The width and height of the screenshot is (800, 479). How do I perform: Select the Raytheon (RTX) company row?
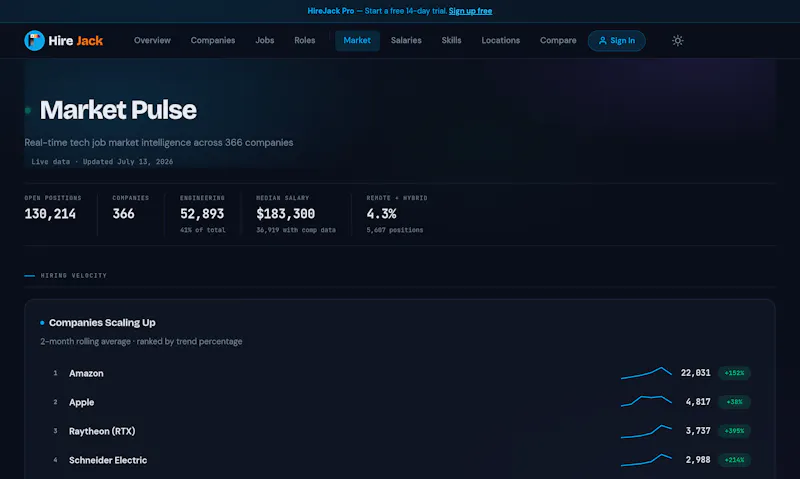pyautogui.click(x=399, y=431)
